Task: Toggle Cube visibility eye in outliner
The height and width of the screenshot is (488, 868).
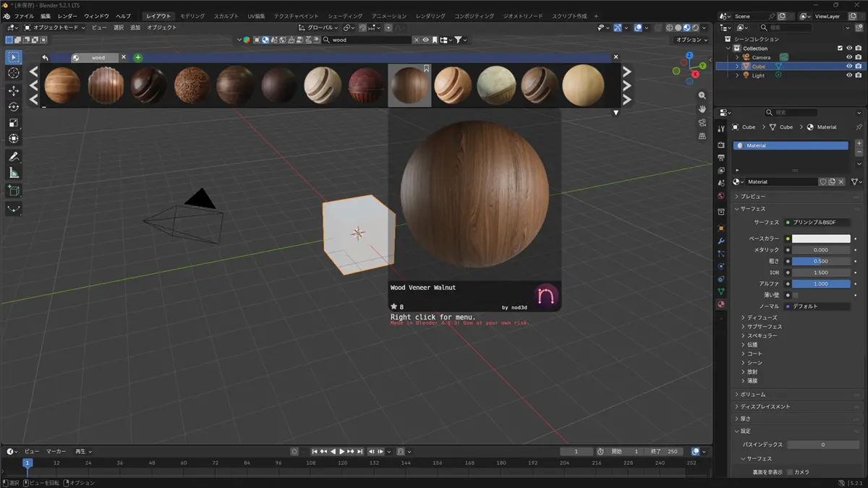Action: [849, 66]
